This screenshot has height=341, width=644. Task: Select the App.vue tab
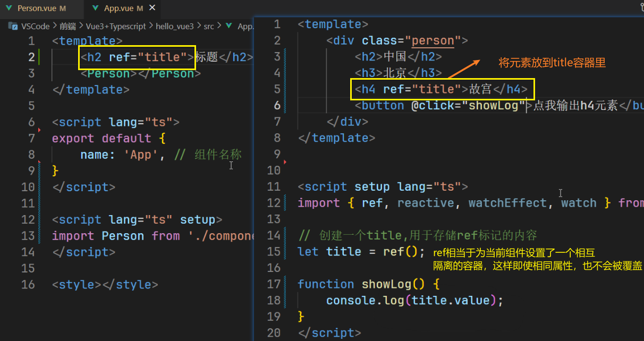[x=120, y=8]
